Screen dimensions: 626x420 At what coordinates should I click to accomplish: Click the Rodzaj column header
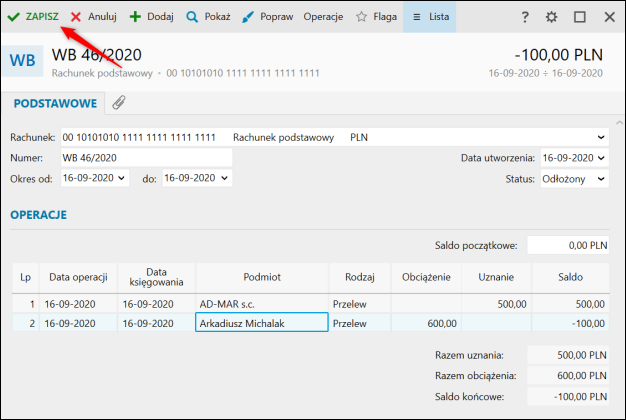pos(360,277)
